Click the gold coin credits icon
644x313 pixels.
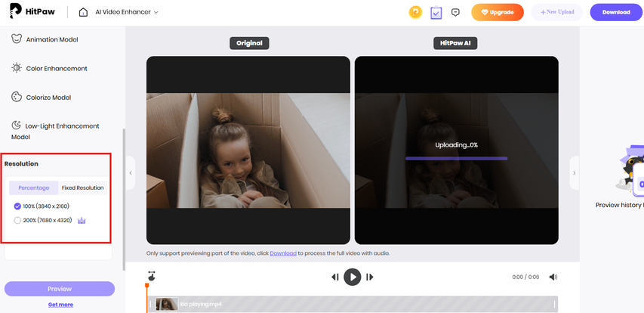[x=415, y=12]
